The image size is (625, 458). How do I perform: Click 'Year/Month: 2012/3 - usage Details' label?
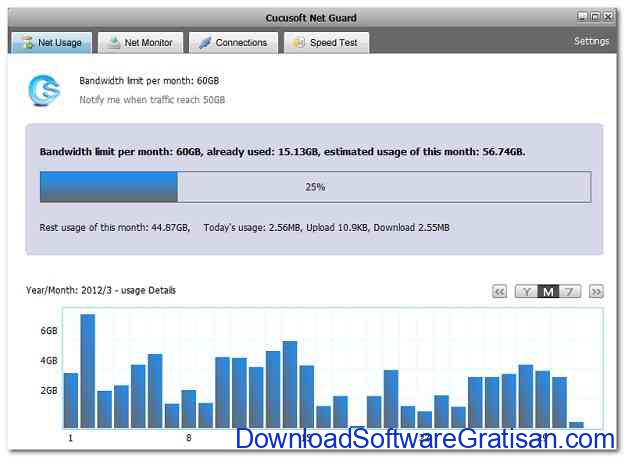coord(101,290)
